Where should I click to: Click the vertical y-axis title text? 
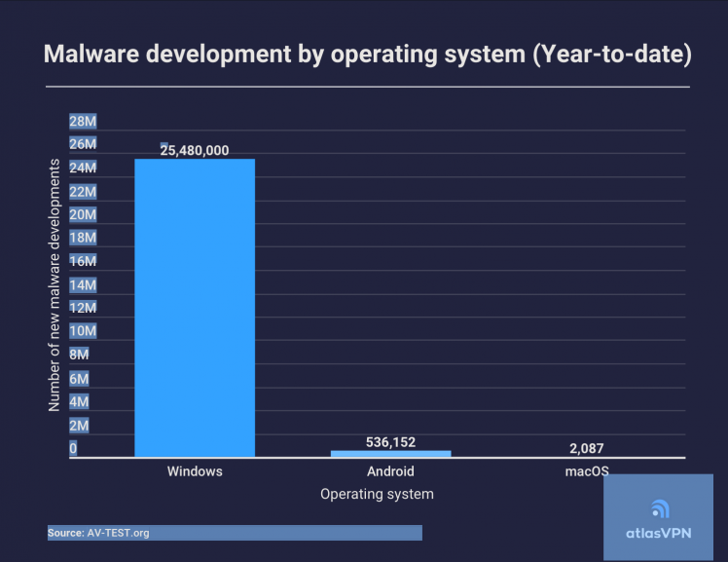[x=55, y=284]
